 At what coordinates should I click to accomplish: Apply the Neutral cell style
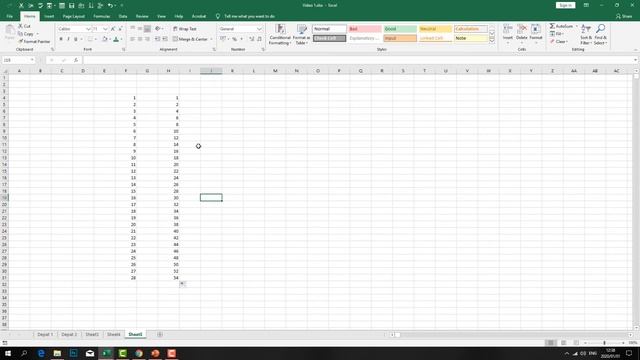(x=435, y=29)
